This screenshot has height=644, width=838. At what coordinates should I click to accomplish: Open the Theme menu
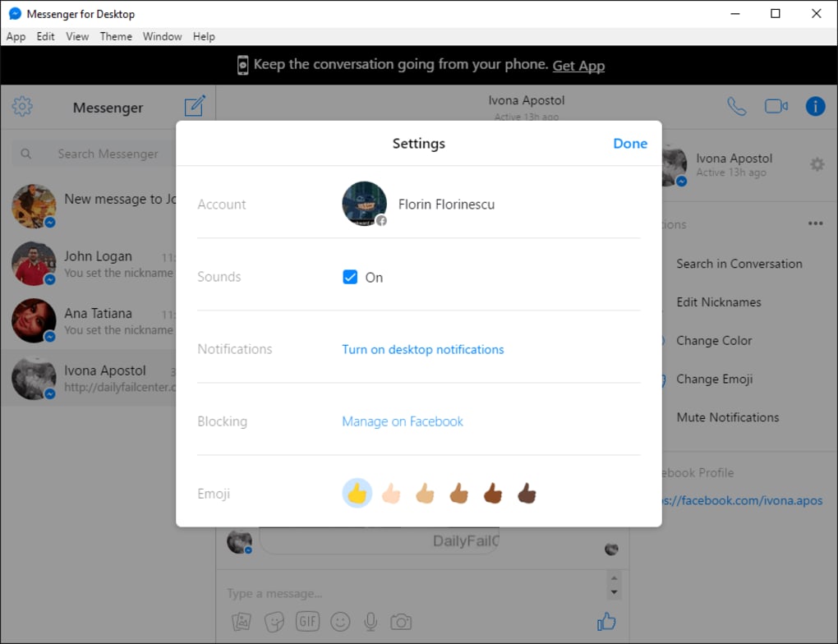(x=115, y=36)
